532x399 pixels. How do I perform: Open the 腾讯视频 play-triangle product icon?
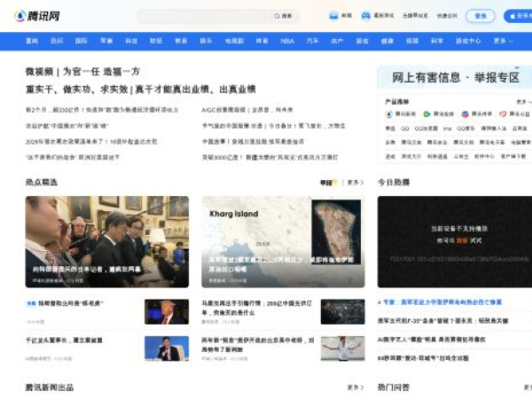(438, 114)
